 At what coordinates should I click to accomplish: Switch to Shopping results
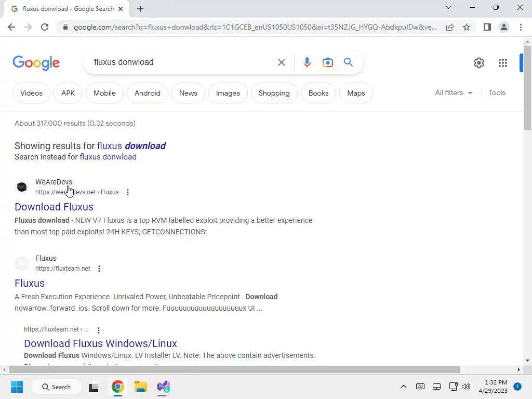(x=274, y=93)
